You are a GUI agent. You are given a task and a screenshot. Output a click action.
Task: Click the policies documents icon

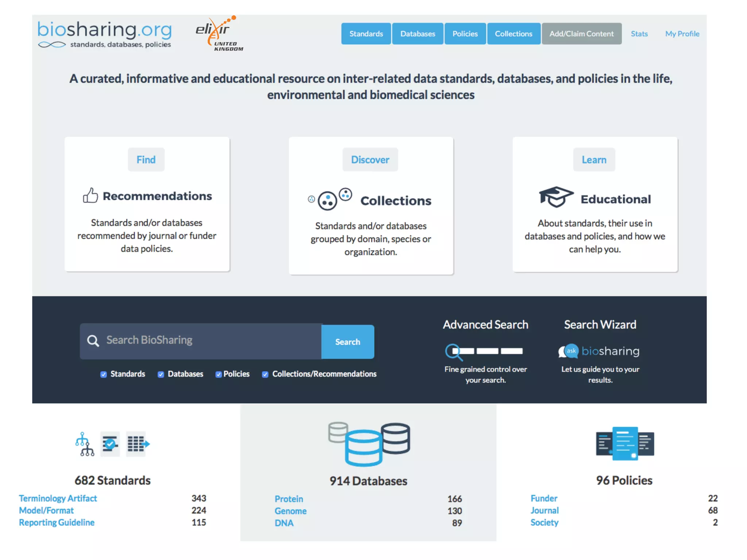point(625,444)
